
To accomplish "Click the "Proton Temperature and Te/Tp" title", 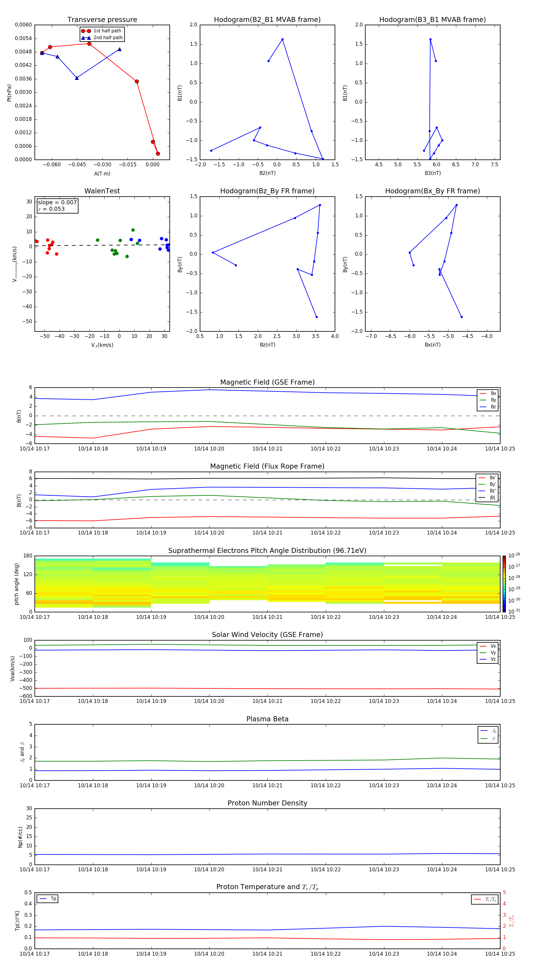I will point(267,887).
